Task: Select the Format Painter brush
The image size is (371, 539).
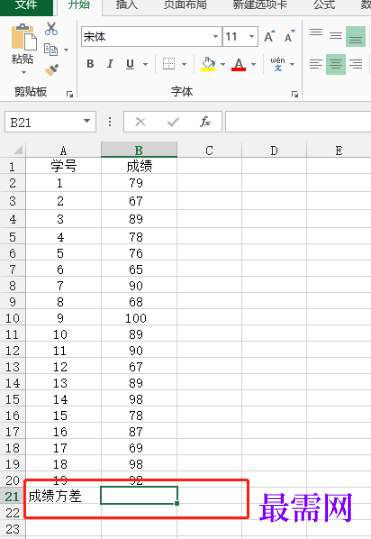Action: 52,69
